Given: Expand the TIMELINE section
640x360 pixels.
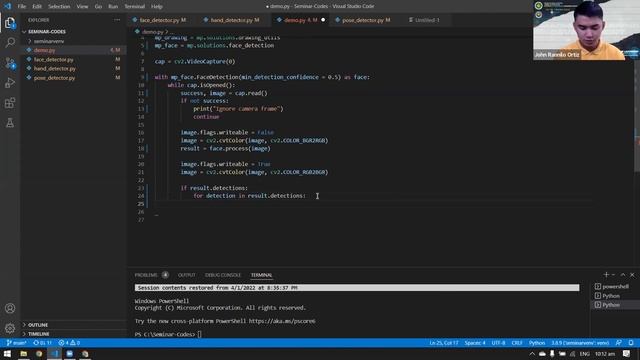Looking at the screenshot, I should coord(73,334).
